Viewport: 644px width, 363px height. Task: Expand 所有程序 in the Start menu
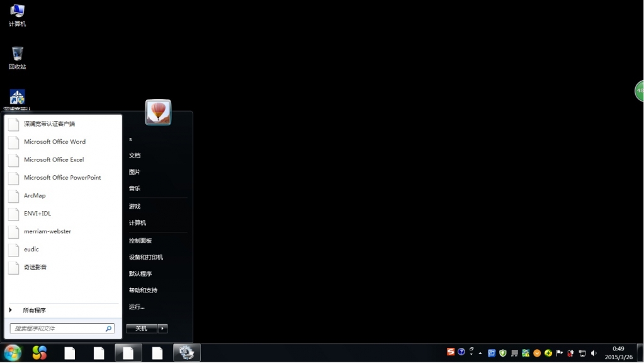point(34,311)
